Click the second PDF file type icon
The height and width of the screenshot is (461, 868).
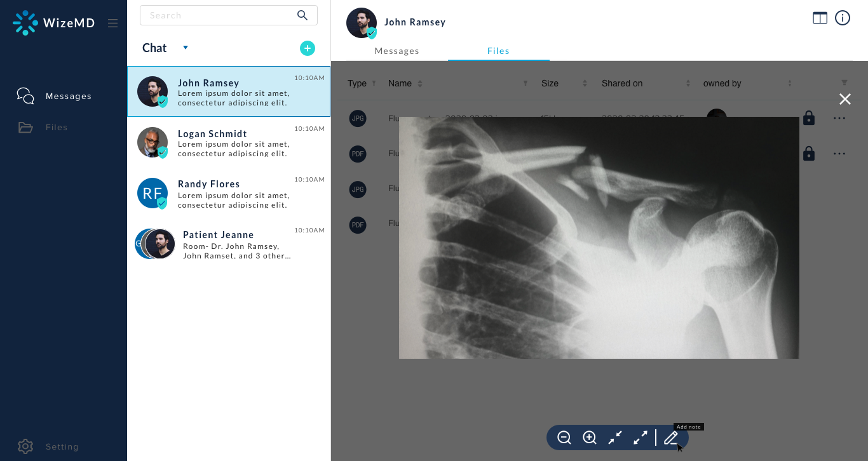pyautogui.click(x=358, y=224)
